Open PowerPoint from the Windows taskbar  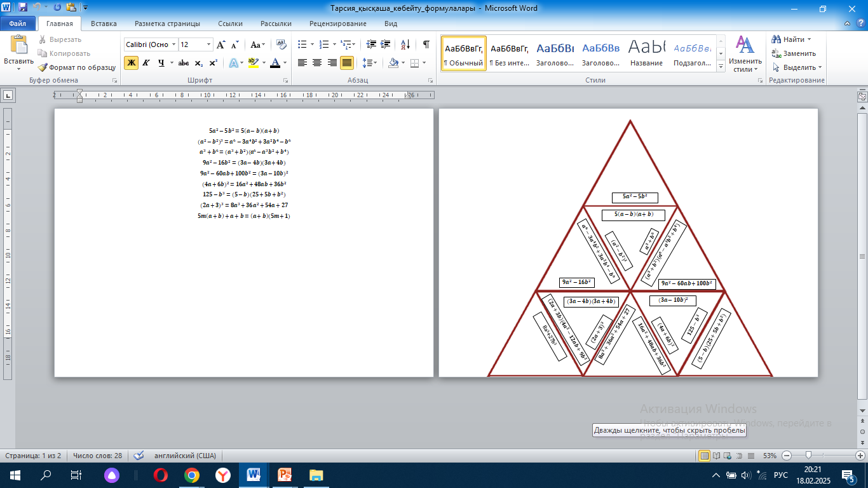point(285,475)
